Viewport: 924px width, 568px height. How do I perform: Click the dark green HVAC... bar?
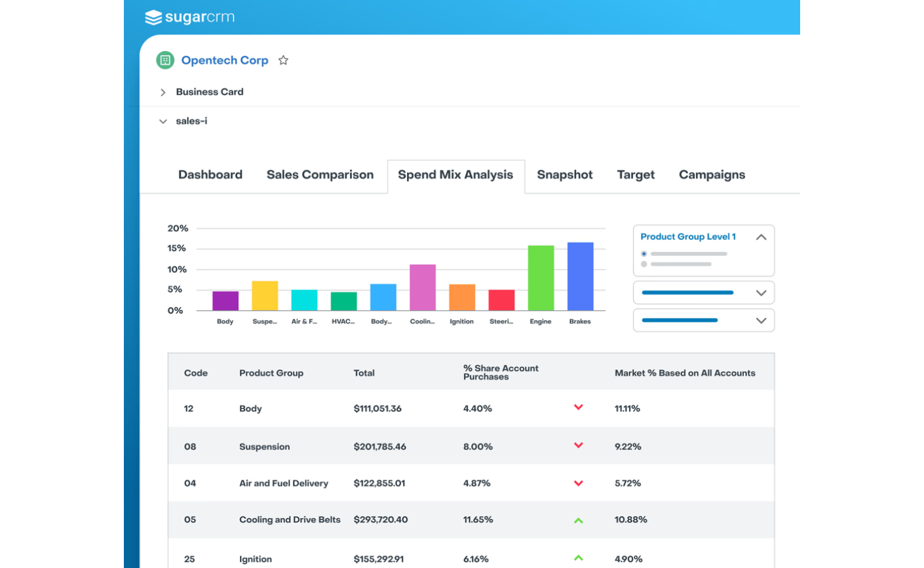(343, 301)
